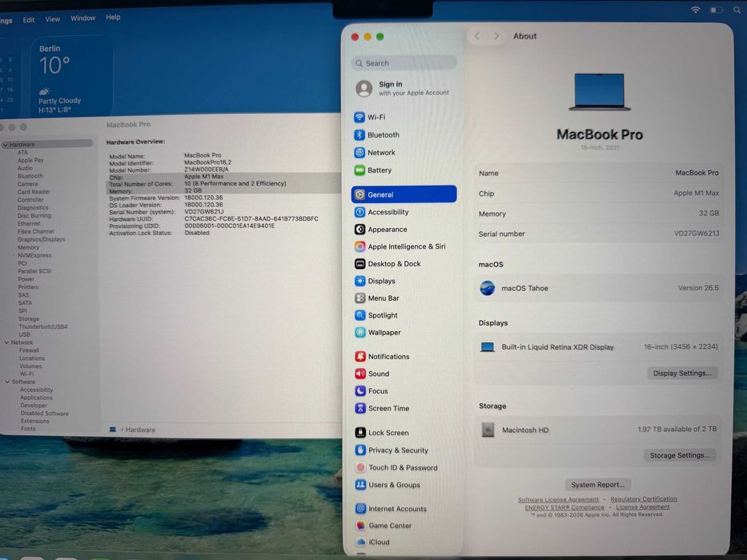
Task: Click the Search field in System Settings
Action: 404,63
